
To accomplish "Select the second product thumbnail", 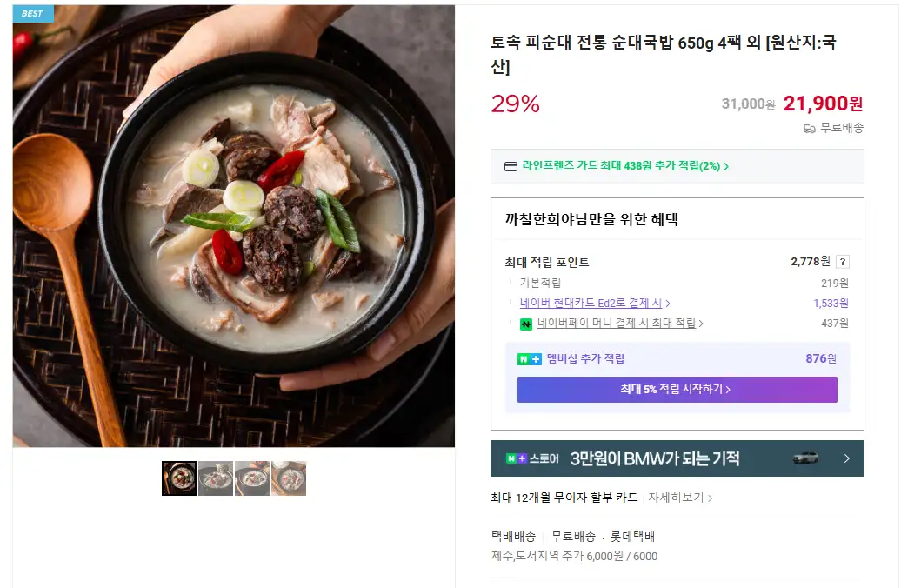I will 216,478.
